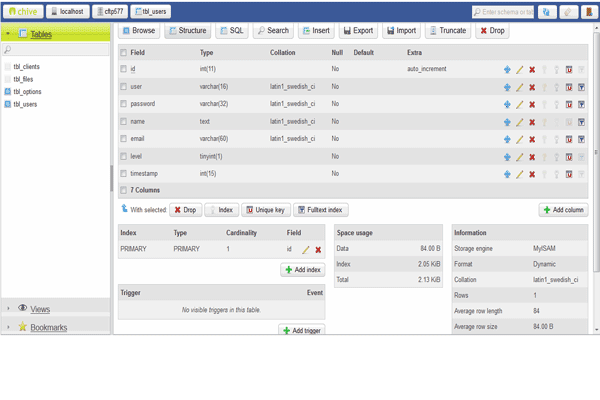
Task: Check the box next to the timestamp field
Action: pos(124,174)
